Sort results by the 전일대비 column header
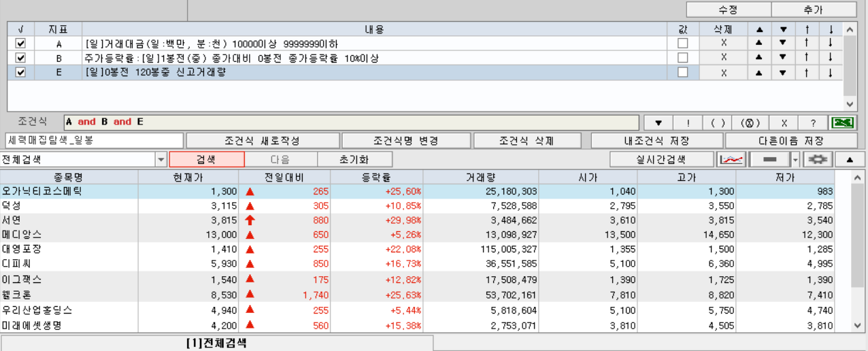This screenshot has height=351, width=868. pyautogui.click(x=284, y=177)
